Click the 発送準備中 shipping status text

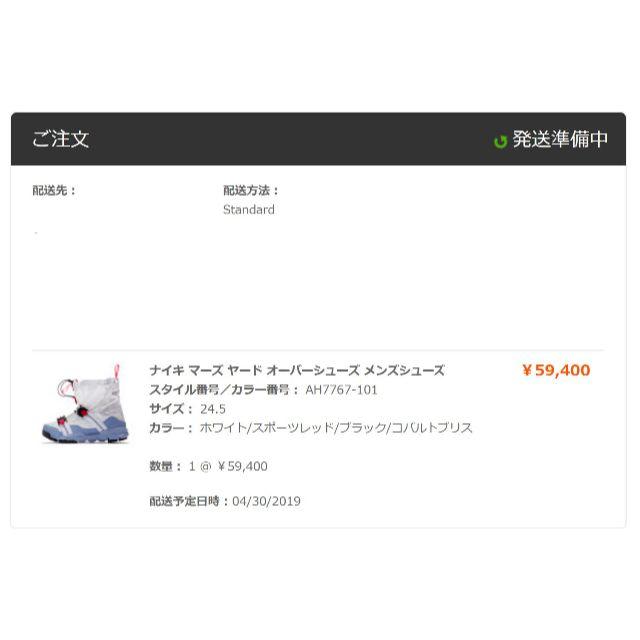pos(560,140)
